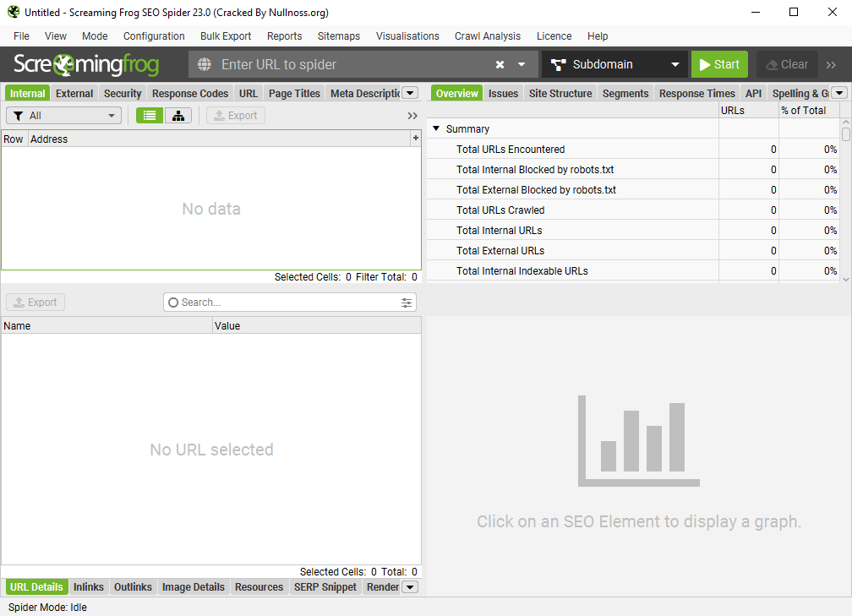852x616 pixels.
Task: Open search filter options slider icon
Action: pyautogui.click(x=407, y=303)
